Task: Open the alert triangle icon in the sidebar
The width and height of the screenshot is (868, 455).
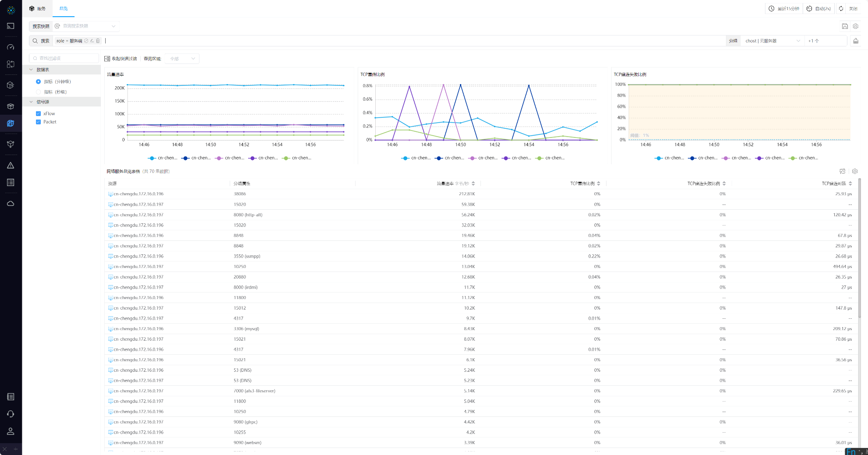Action: click(11, 166)
